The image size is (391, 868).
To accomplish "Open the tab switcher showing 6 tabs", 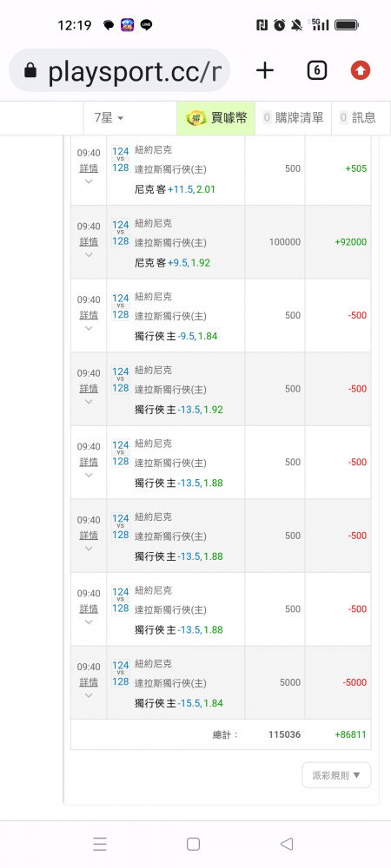I will tap(316, 70).
